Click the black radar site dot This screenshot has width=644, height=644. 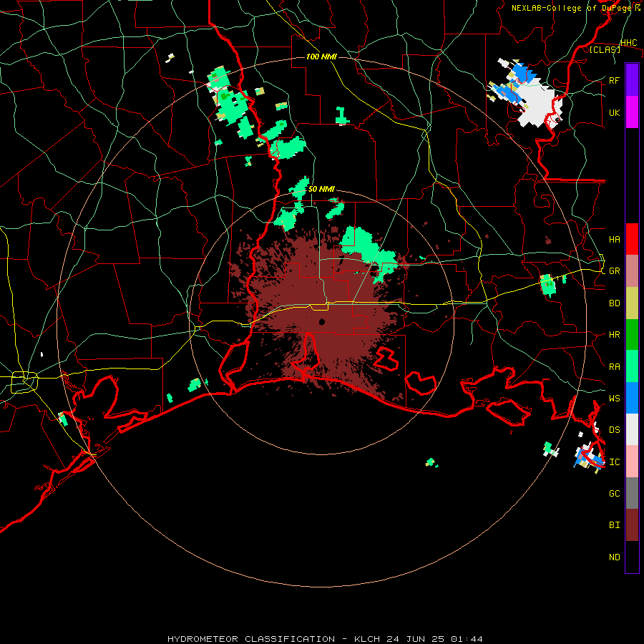coord(322,321)
